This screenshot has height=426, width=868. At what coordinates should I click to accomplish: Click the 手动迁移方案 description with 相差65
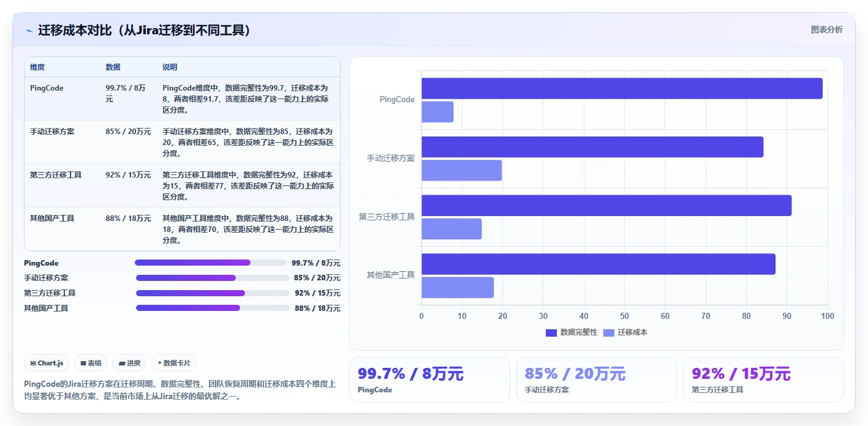point(247,143)
